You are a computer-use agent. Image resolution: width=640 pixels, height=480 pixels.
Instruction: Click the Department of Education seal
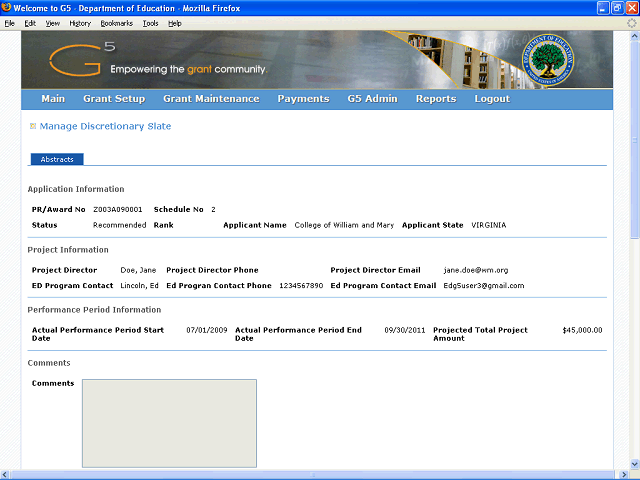click(x=548, y=60)
